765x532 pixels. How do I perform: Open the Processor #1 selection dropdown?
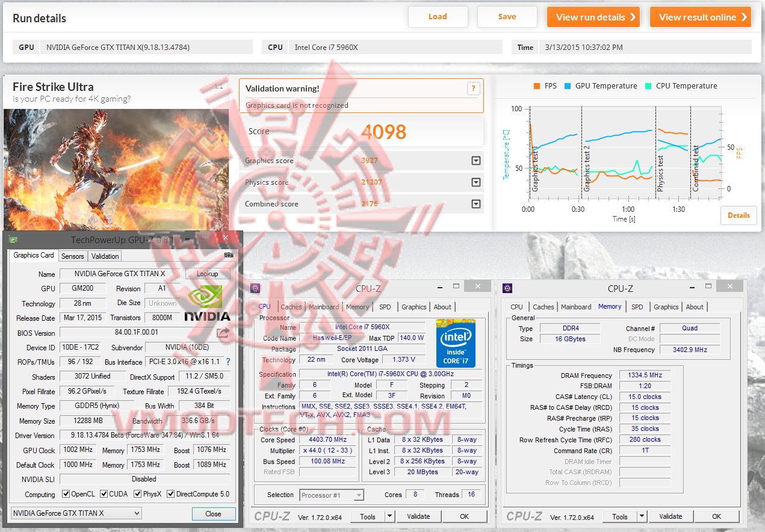pyautogui.click(x=332, y=495)
